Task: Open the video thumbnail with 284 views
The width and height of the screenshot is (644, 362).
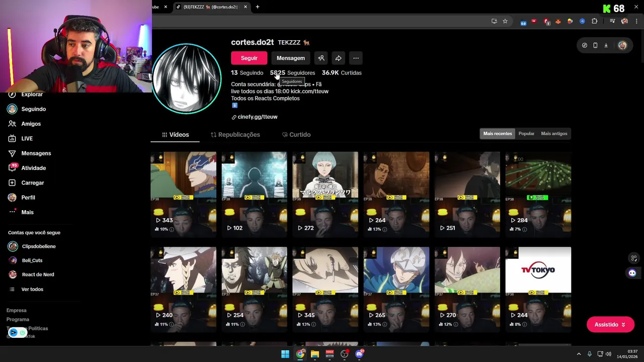Action: (x=538, y=194)
